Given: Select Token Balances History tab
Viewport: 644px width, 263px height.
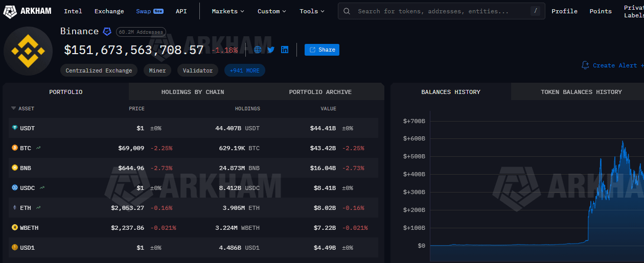Looking at the screenshot, I should click(x=581, y=92).
